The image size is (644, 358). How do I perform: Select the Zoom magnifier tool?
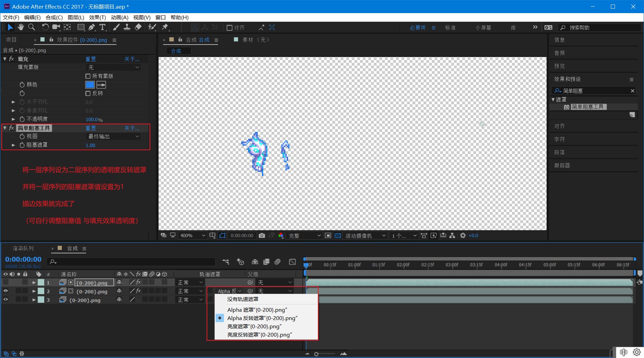31,27
